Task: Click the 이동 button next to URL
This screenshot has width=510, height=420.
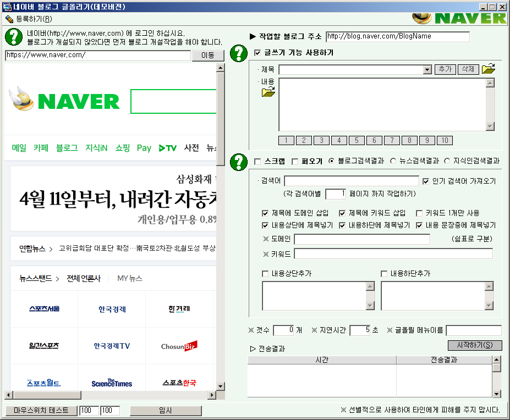Action: 208,56
